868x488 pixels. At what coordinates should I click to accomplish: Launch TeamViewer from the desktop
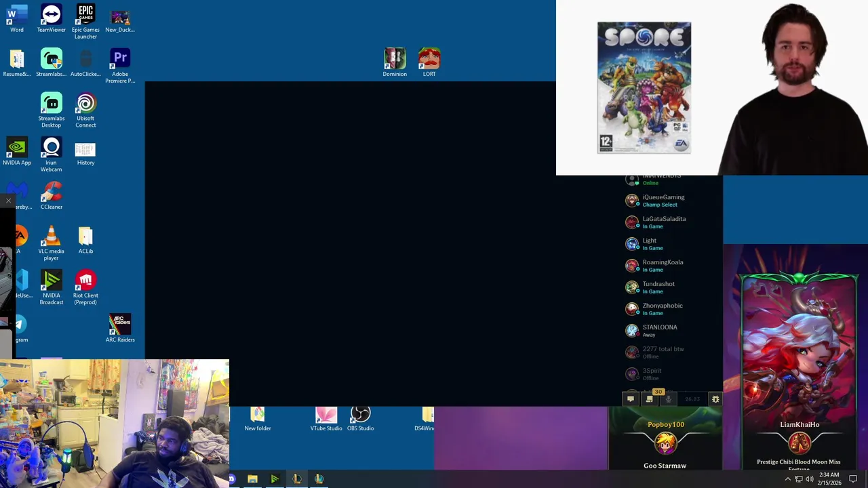[x=52, y=18]
